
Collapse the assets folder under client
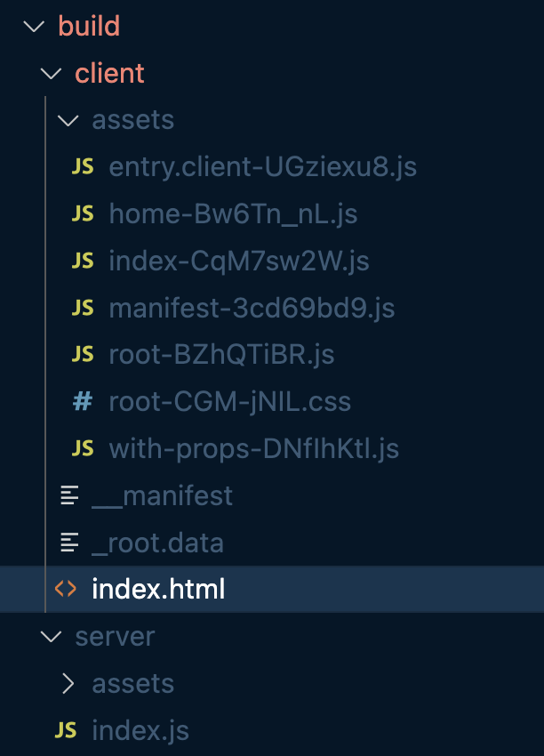(68, 120)
